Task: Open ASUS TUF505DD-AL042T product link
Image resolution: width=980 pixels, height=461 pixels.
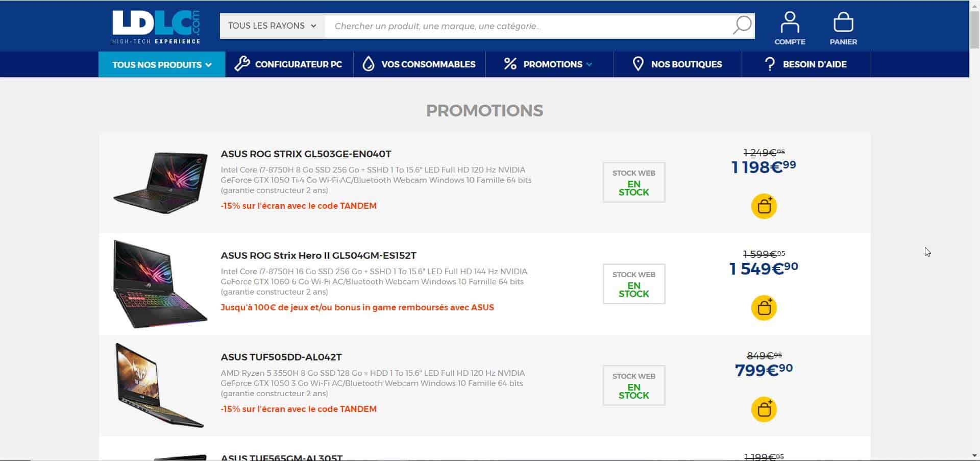Action: point(281,357)
